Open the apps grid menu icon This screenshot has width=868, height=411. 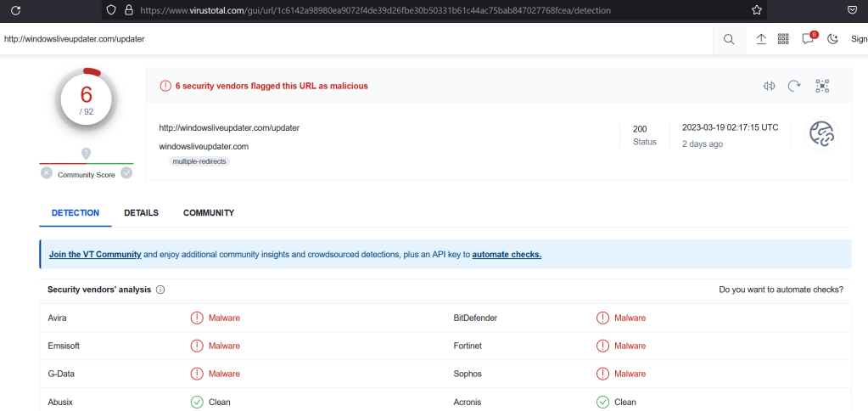pyautogui.click(x=783, y=39)
